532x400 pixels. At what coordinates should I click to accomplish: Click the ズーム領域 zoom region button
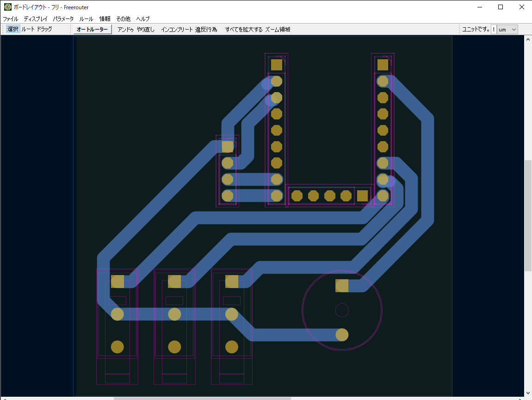[x=278, y=30]
